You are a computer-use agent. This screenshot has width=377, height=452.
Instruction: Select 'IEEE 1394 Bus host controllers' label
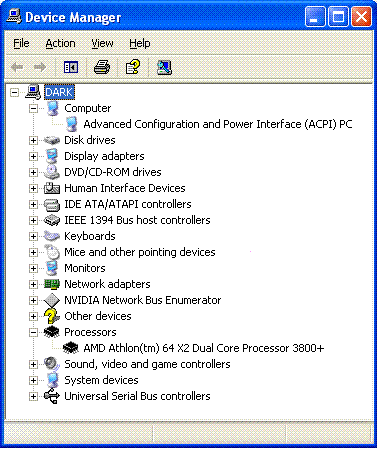pyautogui.click(x=137, y=220)
